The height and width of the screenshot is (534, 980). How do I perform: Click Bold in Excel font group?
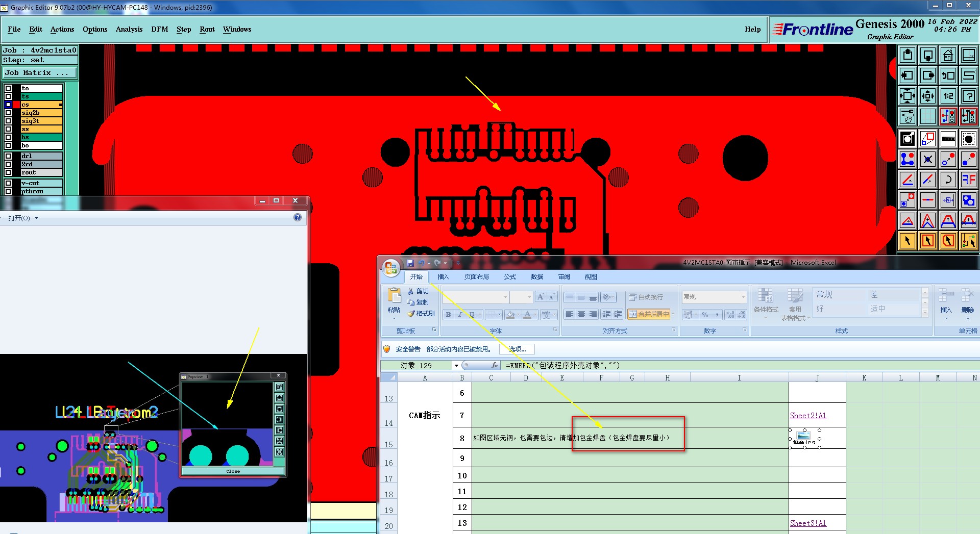[x=448, y=315]
